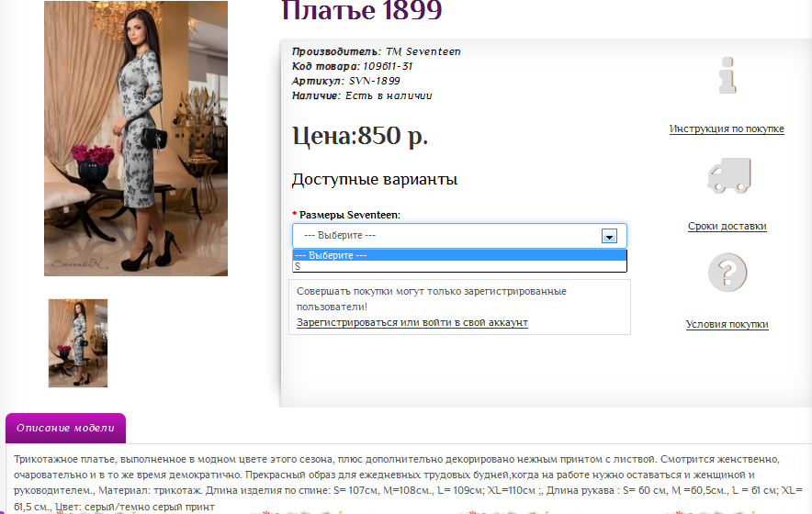
Task: Click Код товара: 109611-31 text
Action: coord(352,66)
